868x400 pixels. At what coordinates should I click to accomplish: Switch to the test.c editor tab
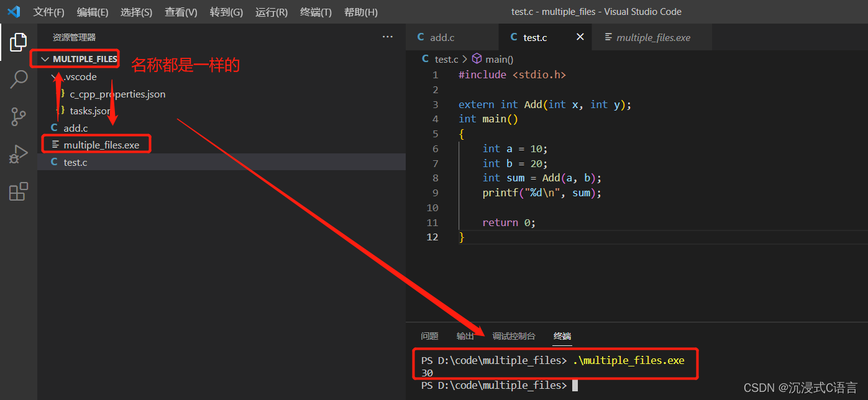(546, 37)
